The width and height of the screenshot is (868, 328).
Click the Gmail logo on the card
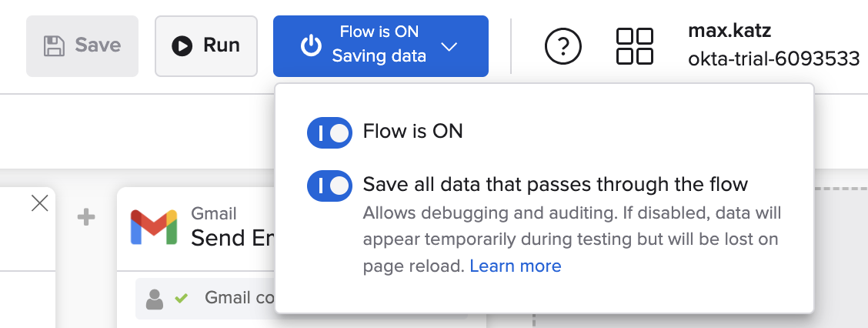pos(154,227)
